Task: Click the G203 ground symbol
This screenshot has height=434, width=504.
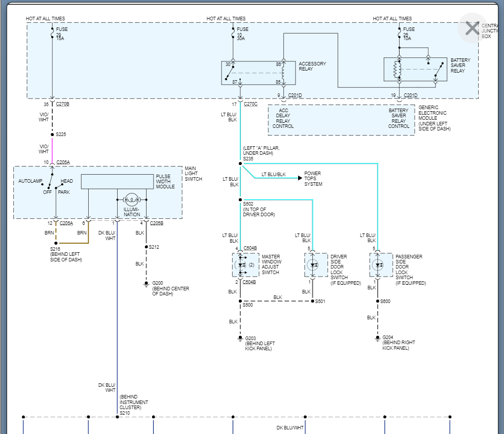Action: (x=240, y=338)
